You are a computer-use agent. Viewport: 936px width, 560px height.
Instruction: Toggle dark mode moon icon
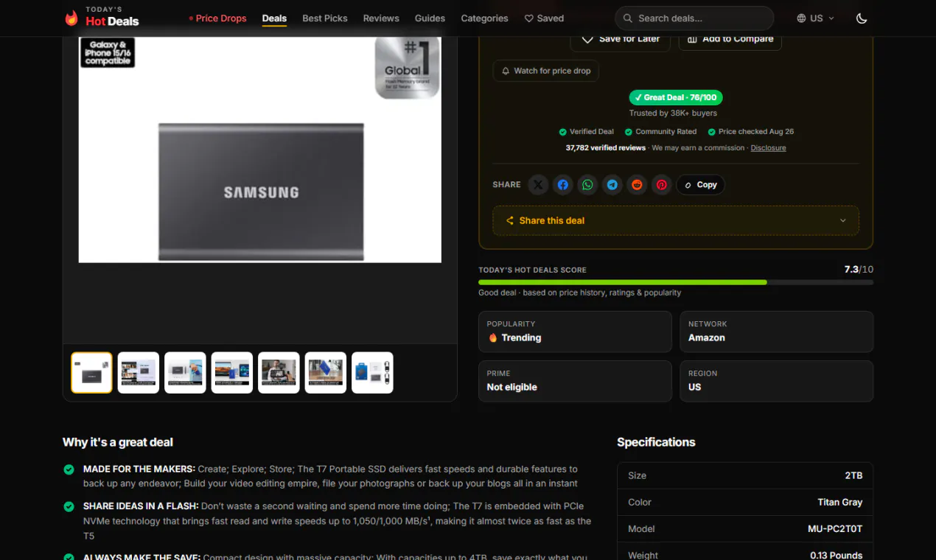862,18
